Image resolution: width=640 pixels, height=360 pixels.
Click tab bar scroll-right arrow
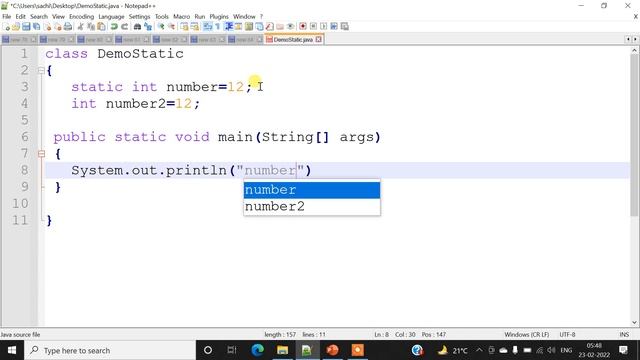pos(635,39)
